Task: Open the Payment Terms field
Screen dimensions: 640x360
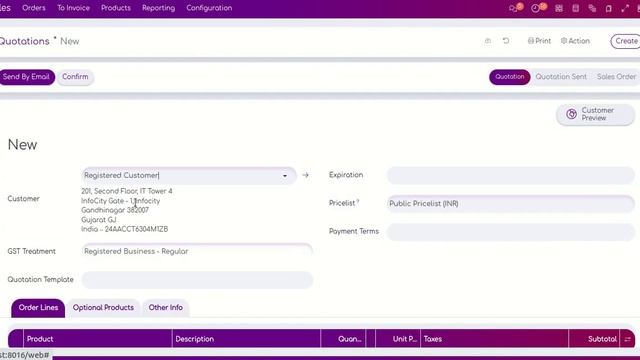Action: pyautogui.click(x=511, y=231)
